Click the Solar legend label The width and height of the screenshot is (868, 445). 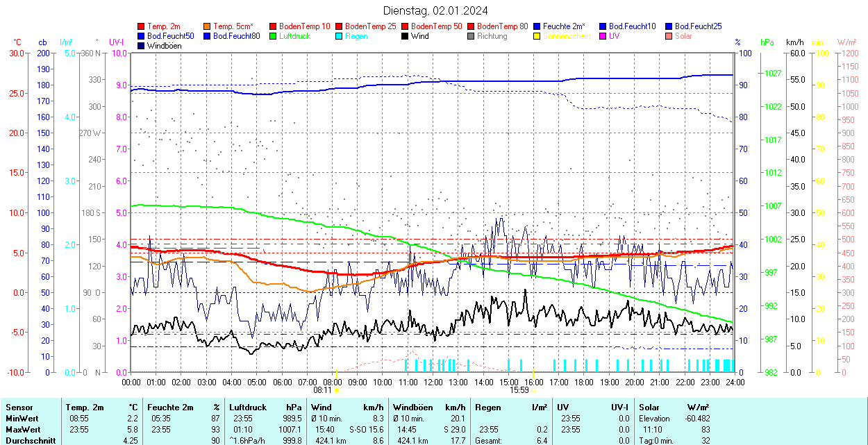683,36
